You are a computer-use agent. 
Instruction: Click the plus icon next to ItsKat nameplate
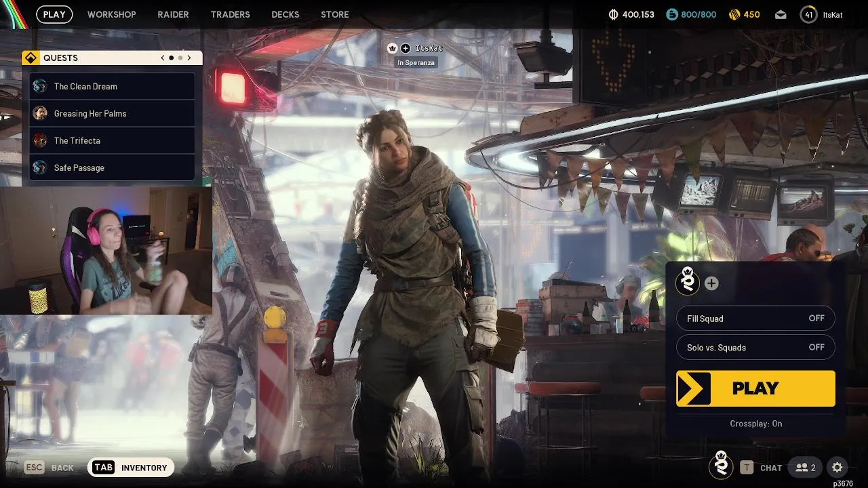pyautogui.click(x=406, y=48)
